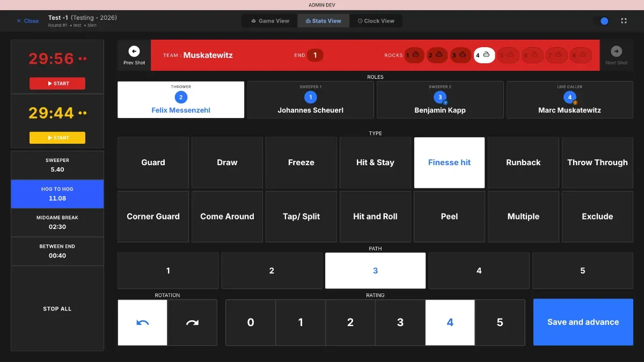Go to previous shot arrow icon
Screen dimensions: 644x362
pos(134,51)
